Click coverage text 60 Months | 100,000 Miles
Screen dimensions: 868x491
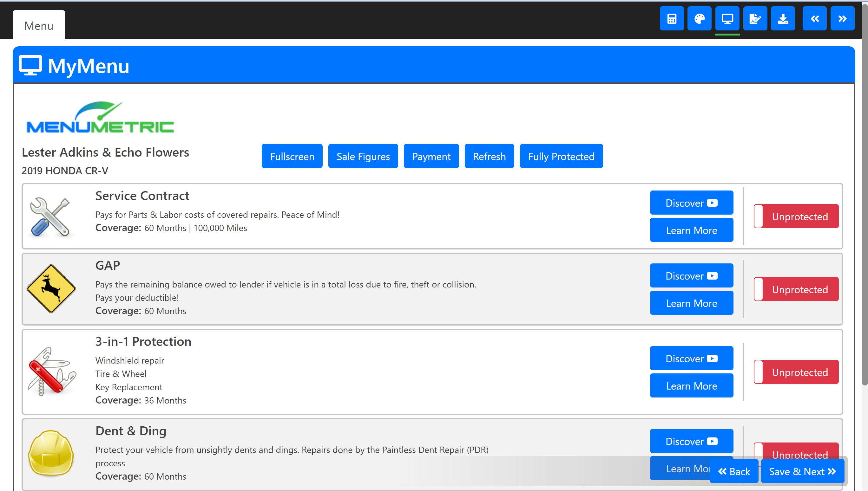point(195,228)
